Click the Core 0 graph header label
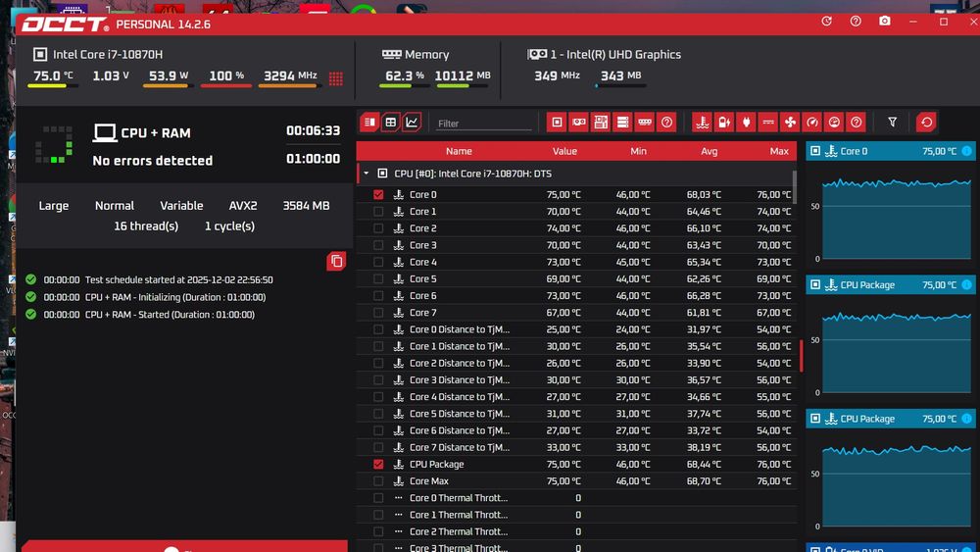The image size is (980, 552). [x=854, y=151]
